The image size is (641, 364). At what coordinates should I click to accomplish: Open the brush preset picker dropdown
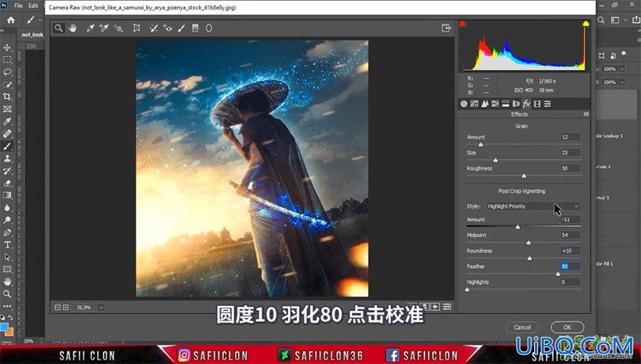pyautogui.click(x=41, y=20)
